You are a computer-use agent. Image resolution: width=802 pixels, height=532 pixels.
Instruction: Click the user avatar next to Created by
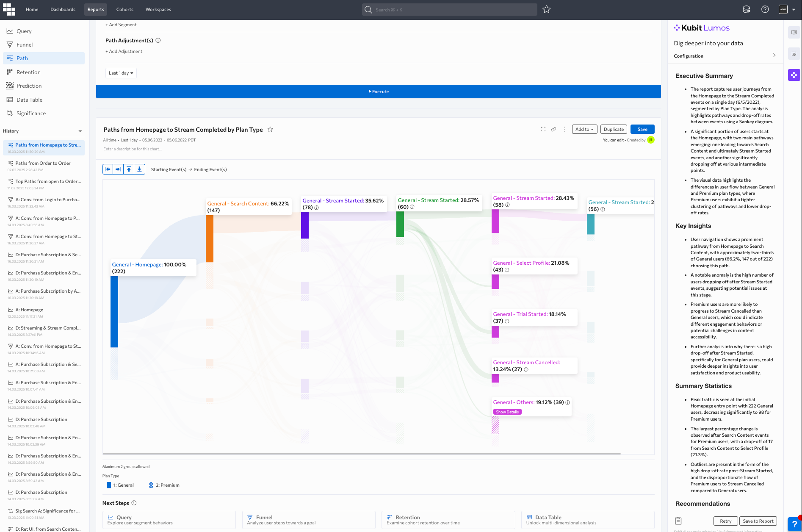tap(651, 140)
